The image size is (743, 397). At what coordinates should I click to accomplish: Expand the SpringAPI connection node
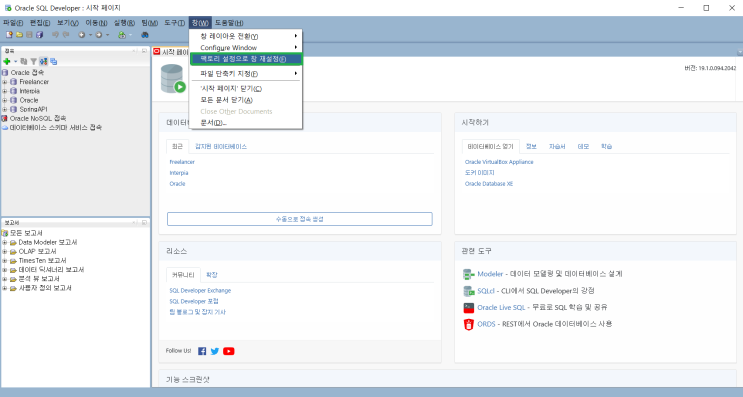coord(5,109)
